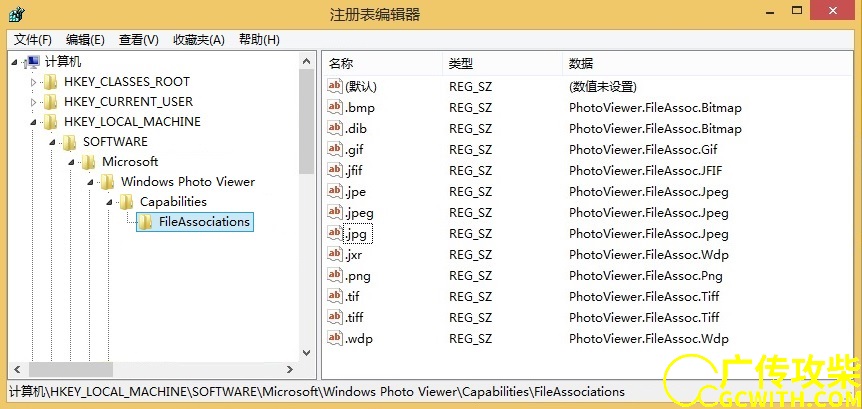Click PhotoViewer.FileAssoc.Gif data cell
The height and width of the screenshot is (409, 862).
pos(643,150)
